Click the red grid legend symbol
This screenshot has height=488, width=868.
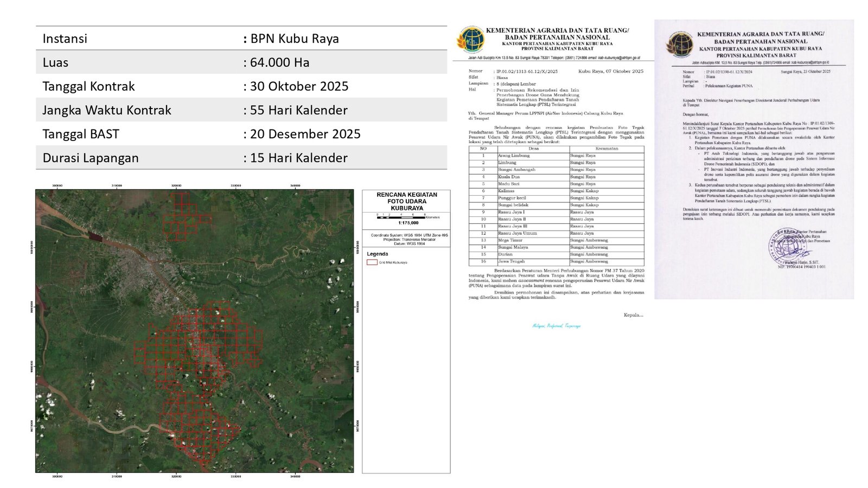tap(372, 262)
